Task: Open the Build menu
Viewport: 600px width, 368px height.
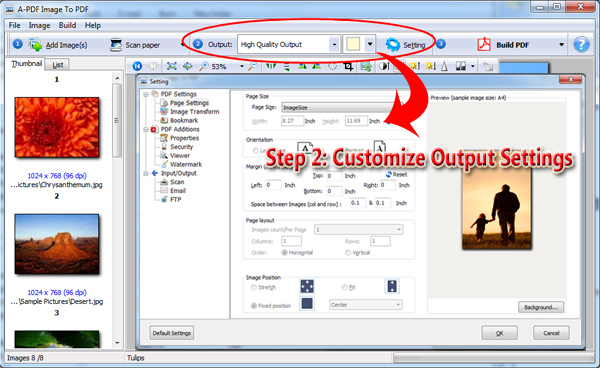Action: (67, 25)
